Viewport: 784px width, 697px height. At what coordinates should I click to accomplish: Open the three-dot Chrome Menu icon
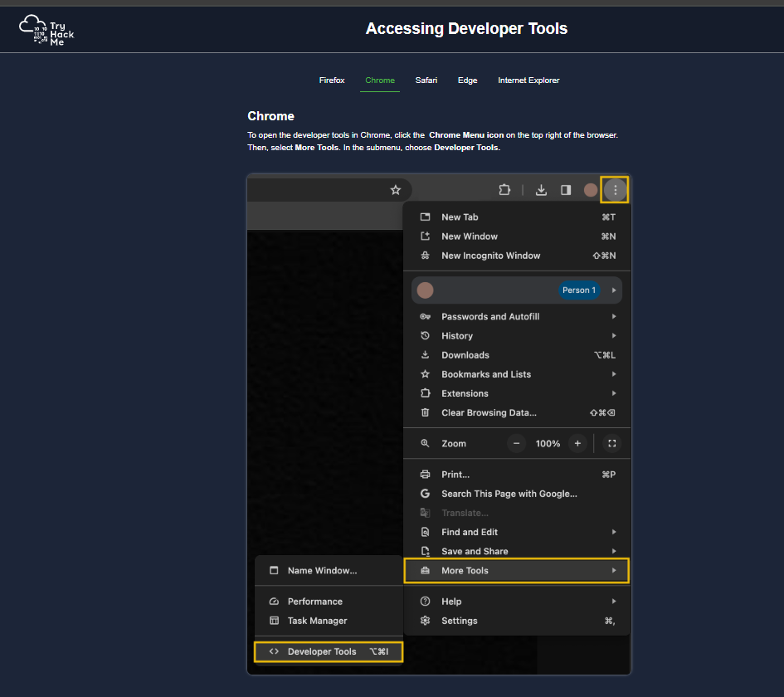click(615, 190)
